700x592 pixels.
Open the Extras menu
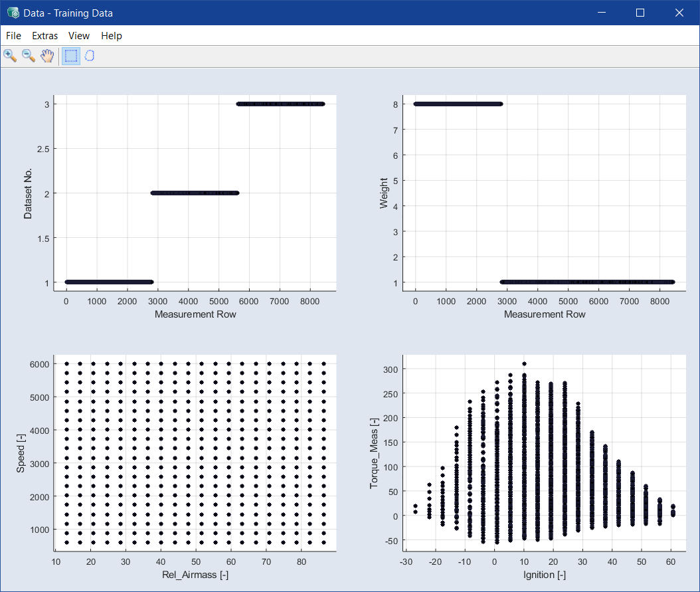click(44, 36)
